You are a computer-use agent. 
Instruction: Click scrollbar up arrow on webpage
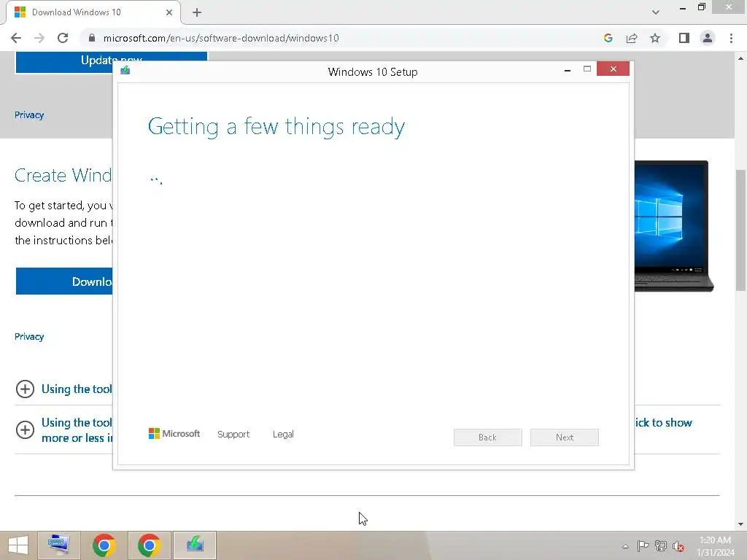click(741, 58)
